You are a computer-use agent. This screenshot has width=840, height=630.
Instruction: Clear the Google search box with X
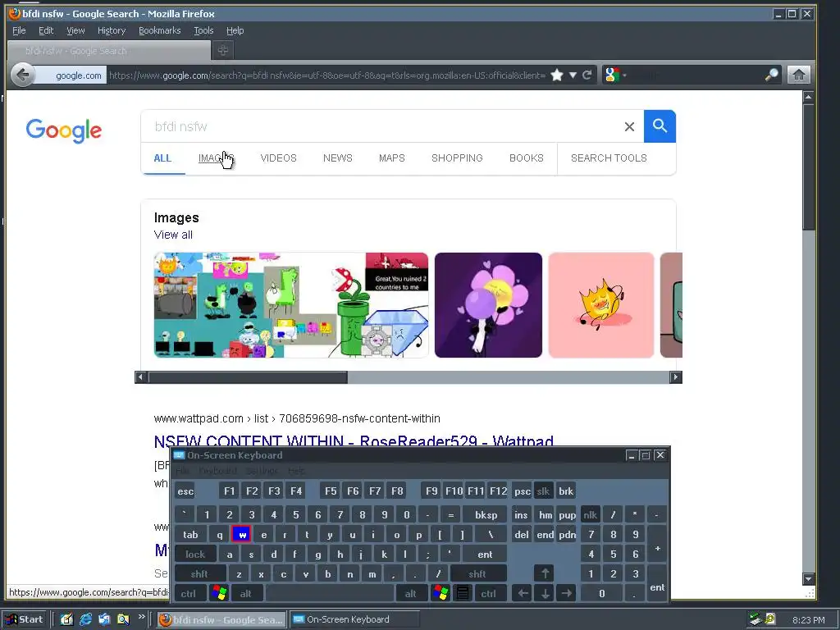[x=629, y=126]
